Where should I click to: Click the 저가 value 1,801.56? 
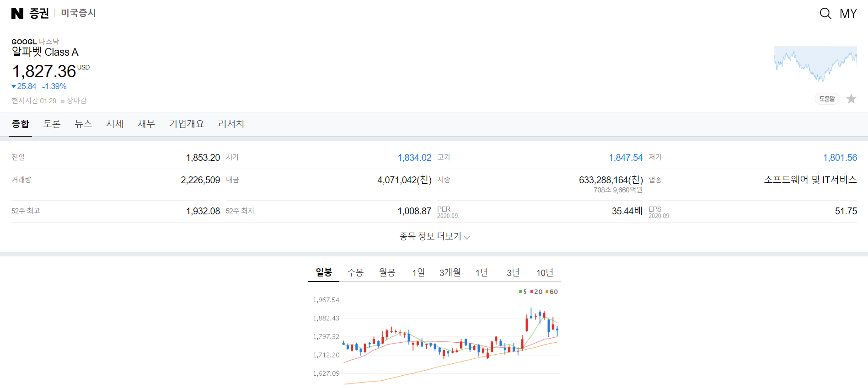[x=840, y=158]
